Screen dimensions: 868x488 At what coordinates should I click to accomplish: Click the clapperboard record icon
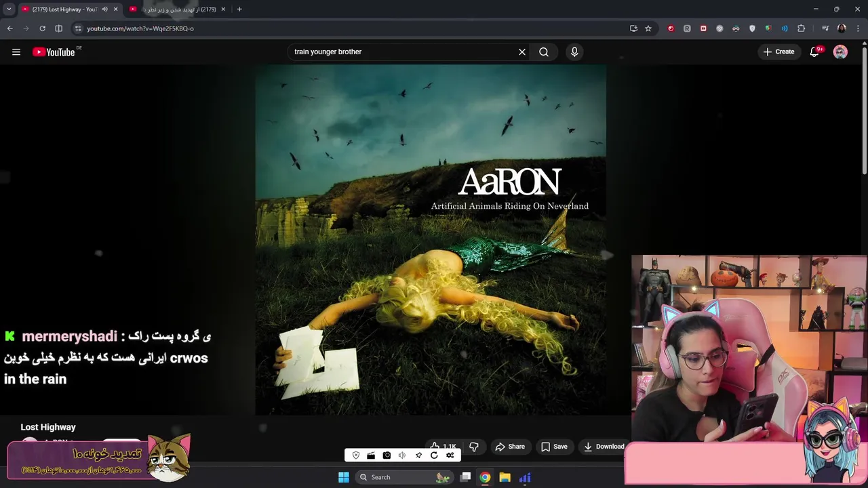371,455
